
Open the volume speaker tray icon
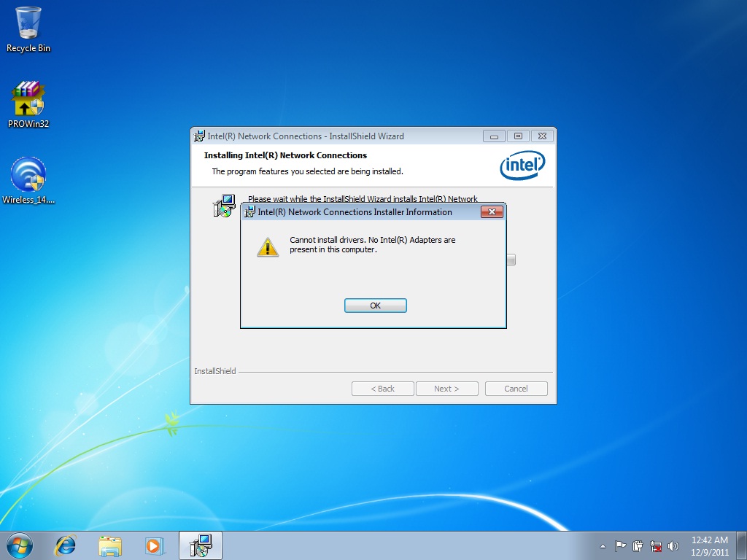[673, 546]
